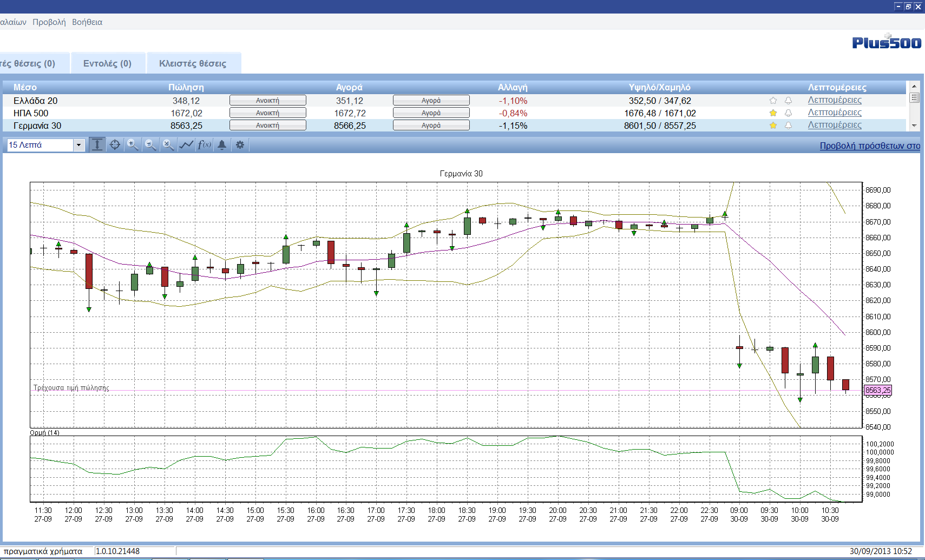Click the Προβολή πρόσθετων link

click(x=870, y=146)
